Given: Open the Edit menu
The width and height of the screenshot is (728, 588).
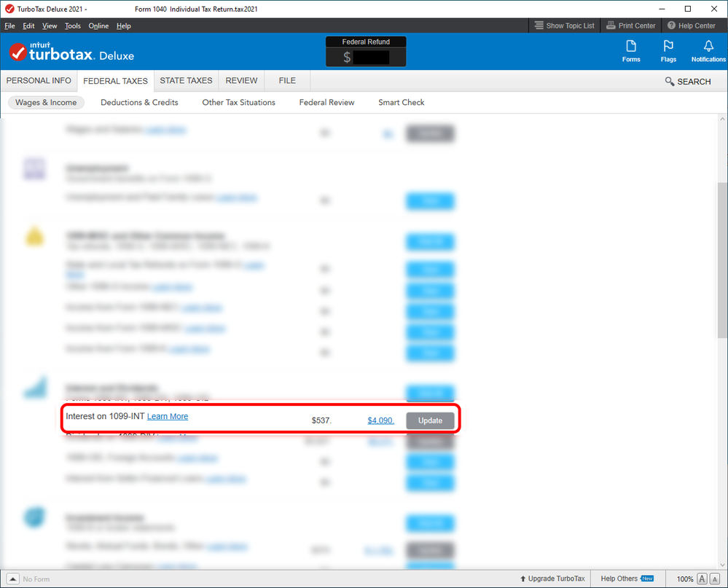Looking at the screenshot, I should point(29,26).
